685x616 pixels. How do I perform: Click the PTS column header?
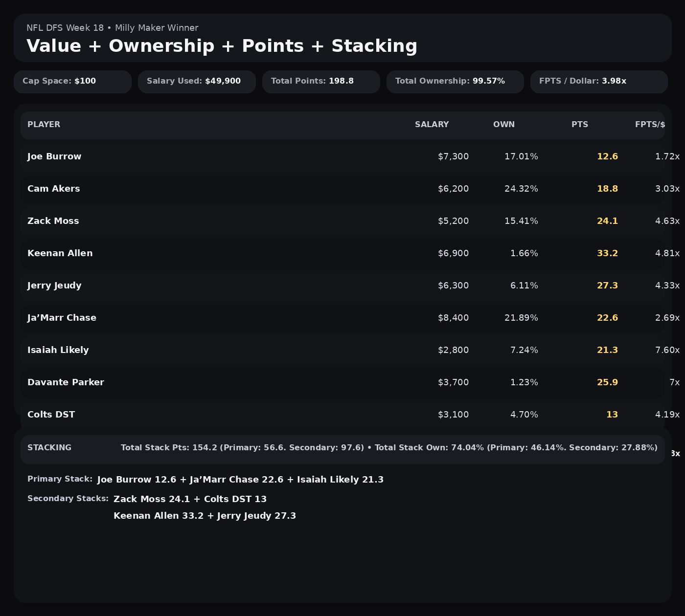[x=579, y=125]
